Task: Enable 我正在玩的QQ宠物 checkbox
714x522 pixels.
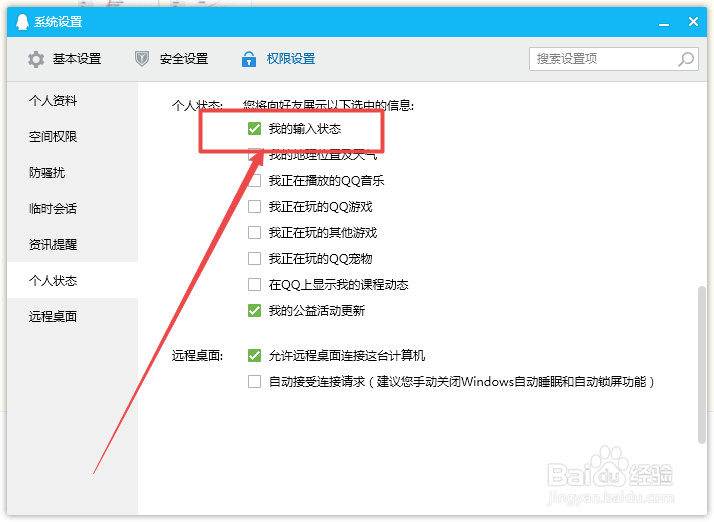Action: point(254,259)
